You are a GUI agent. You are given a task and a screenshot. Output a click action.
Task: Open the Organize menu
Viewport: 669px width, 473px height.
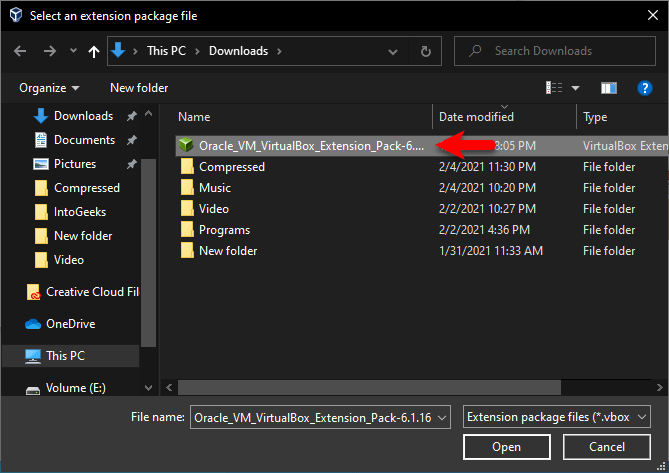pos(49,88)
